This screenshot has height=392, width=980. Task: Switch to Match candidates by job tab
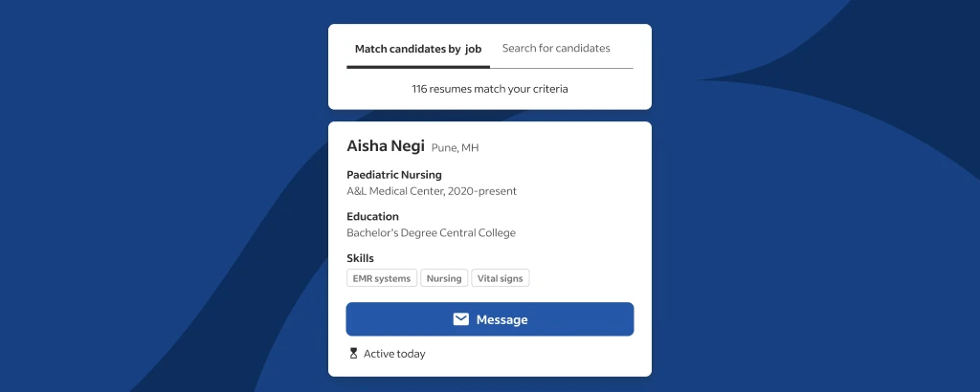[418, 49]
